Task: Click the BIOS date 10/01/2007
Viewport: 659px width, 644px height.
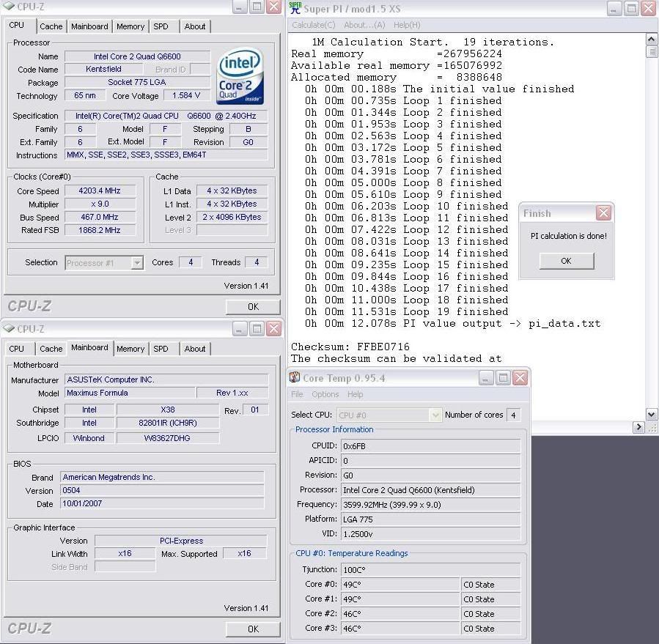Action: point(162,503)
